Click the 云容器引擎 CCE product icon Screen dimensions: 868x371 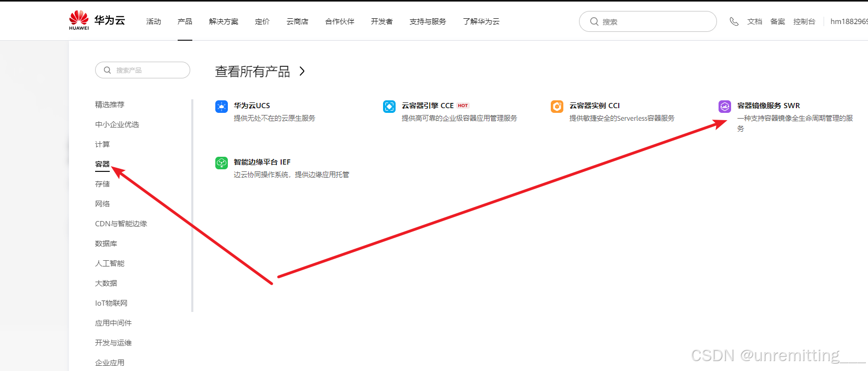click(x=389, y=107)
